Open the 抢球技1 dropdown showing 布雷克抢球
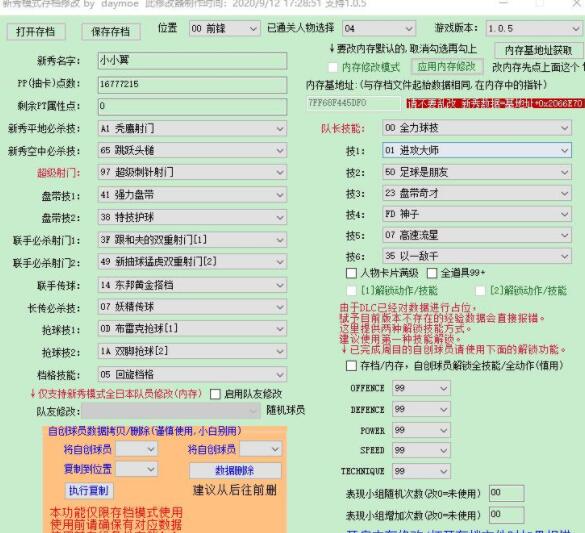This screenshot has height=533, width=585. [193, 329]
